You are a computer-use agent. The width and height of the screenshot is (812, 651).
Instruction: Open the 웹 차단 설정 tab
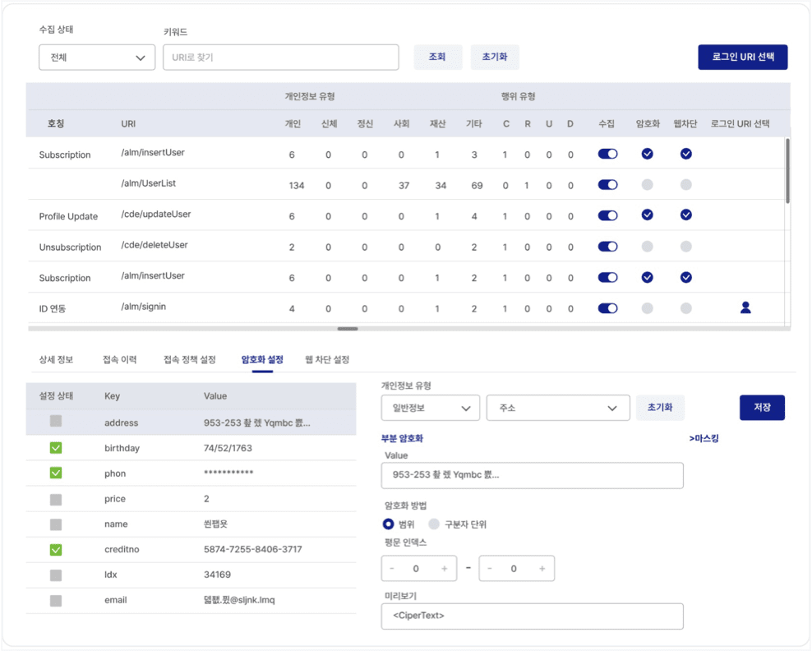327,360
